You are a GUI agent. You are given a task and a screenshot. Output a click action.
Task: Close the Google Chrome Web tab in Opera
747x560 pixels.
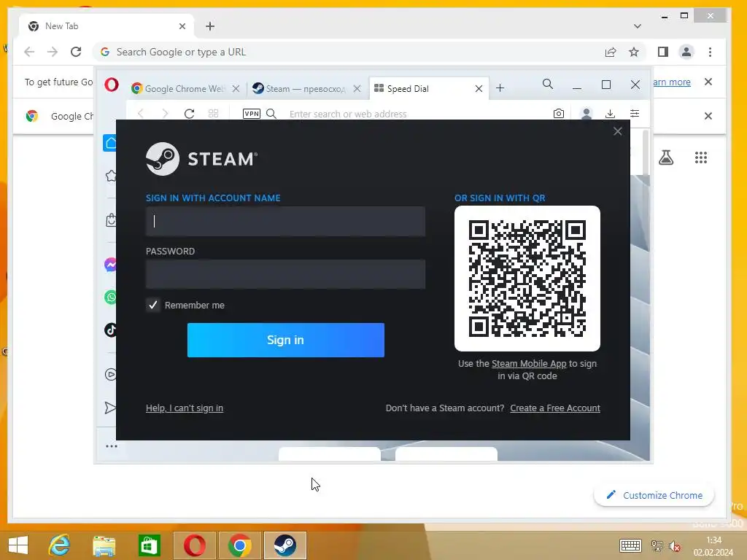[236, 88]
